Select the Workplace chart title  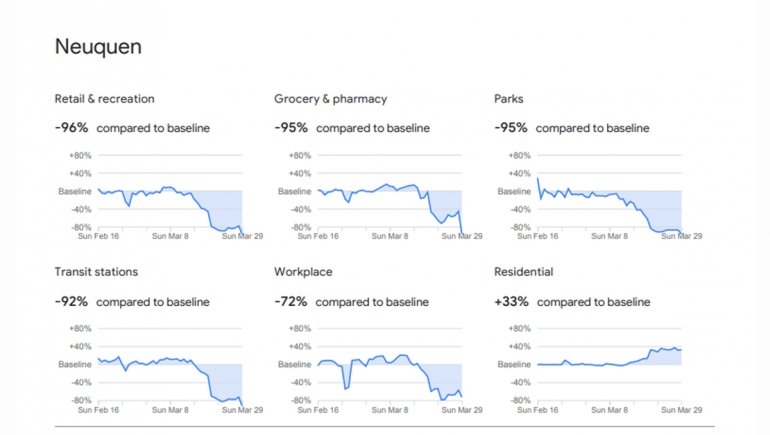pyautogui.click(x=303, y=272)
